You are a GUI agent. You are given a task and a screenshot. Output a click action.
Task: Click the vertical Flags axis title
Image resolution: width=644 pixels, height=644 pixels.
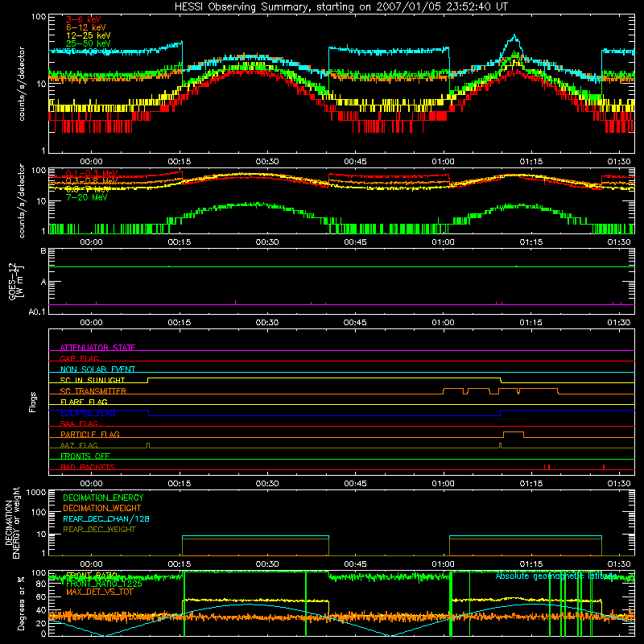(x=33, y=402)
